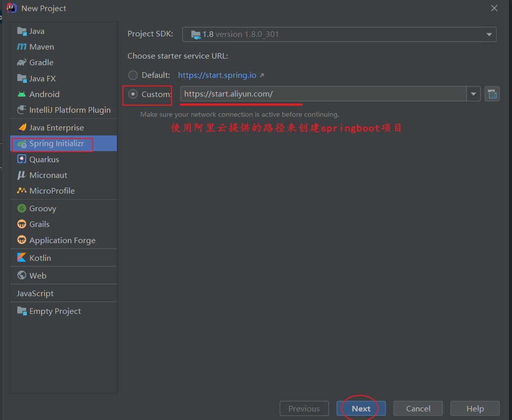512x420 pixels.
Task: Select the Grails icon
Action: click(22, 224)
